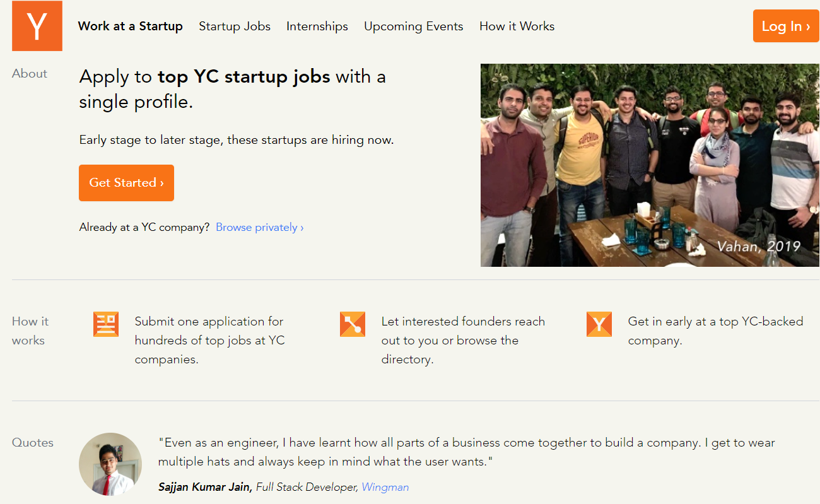Click the Sajjan Kumar Jain quote text
Screen dimensions: 820x504
[x=466, y=452]
